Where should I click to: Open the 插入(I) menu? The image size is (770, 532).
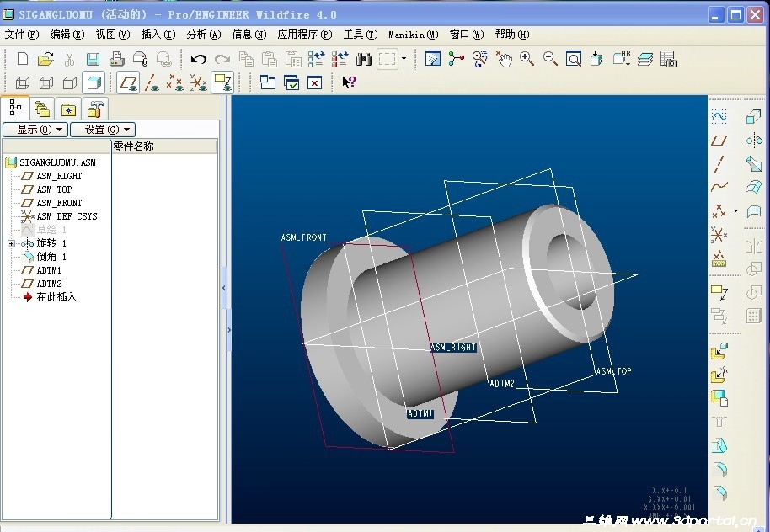[x=158, y=35]
